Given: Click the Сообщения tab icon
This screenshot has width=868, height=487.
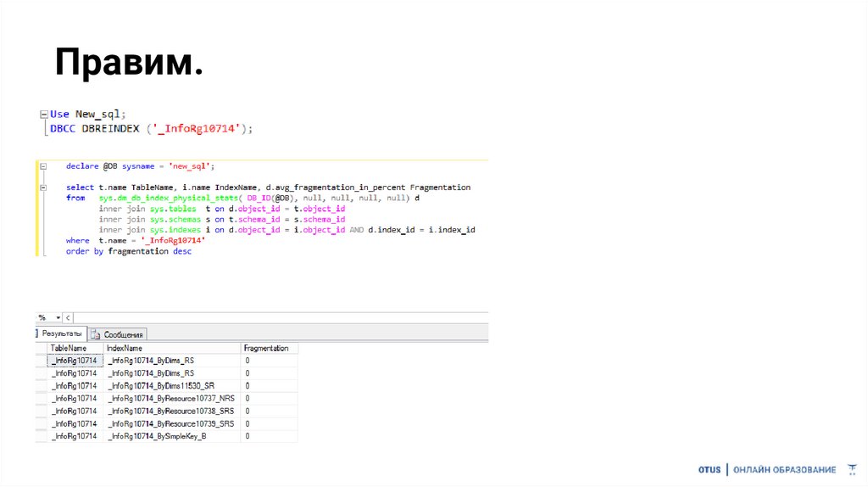Looking at the screenshot, I should click(96, 334).
